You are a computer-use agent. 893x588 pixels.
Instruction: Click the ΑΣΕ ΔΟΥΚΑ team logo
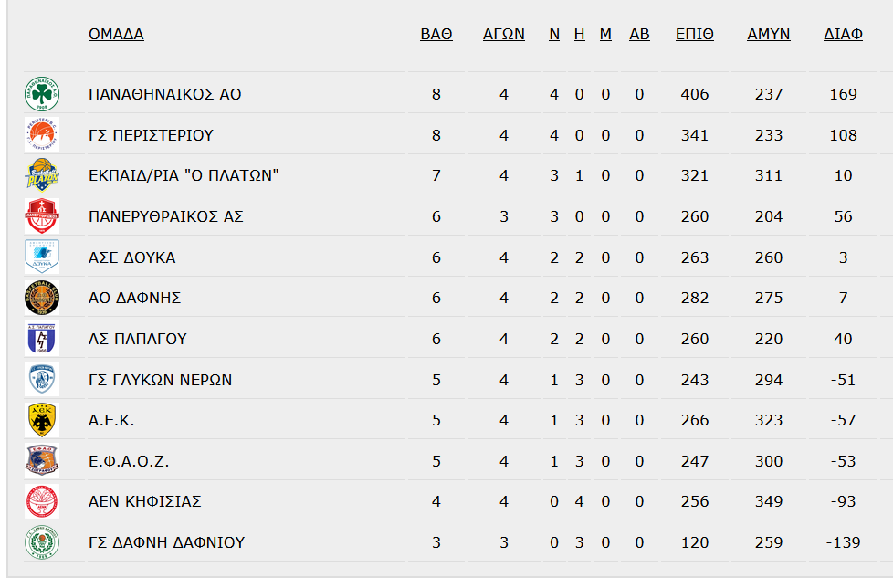tap(42, 257)
